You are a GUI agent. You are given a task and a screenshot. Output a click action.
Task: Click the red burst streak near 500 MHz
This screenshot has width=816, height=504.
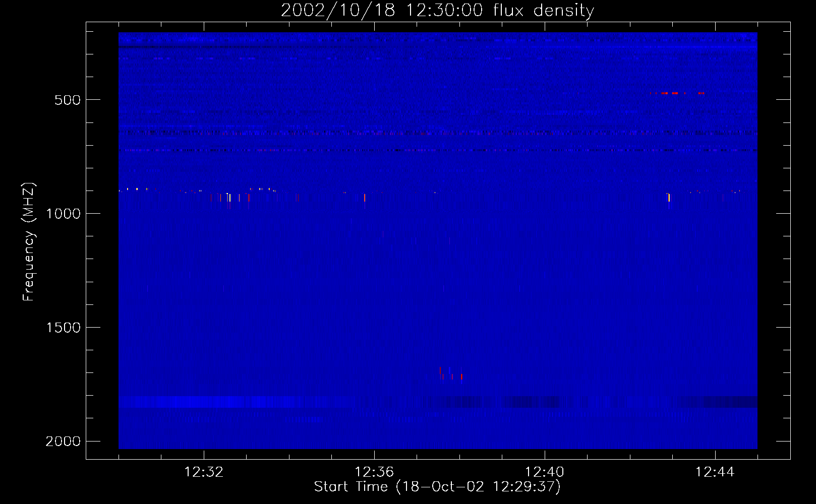point(677,93)
